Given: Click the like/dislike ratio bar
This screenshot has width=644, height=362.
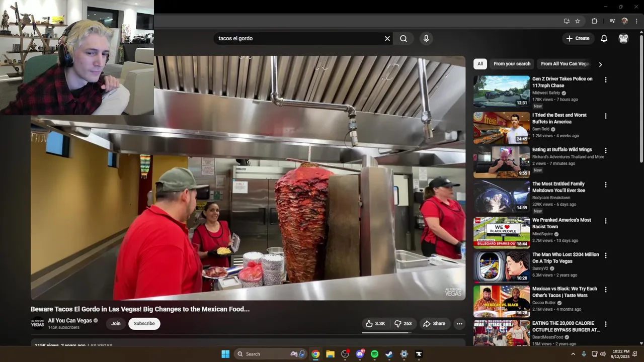Looking at the screenshot, I should pyautogui.click(x=386, y=332).
